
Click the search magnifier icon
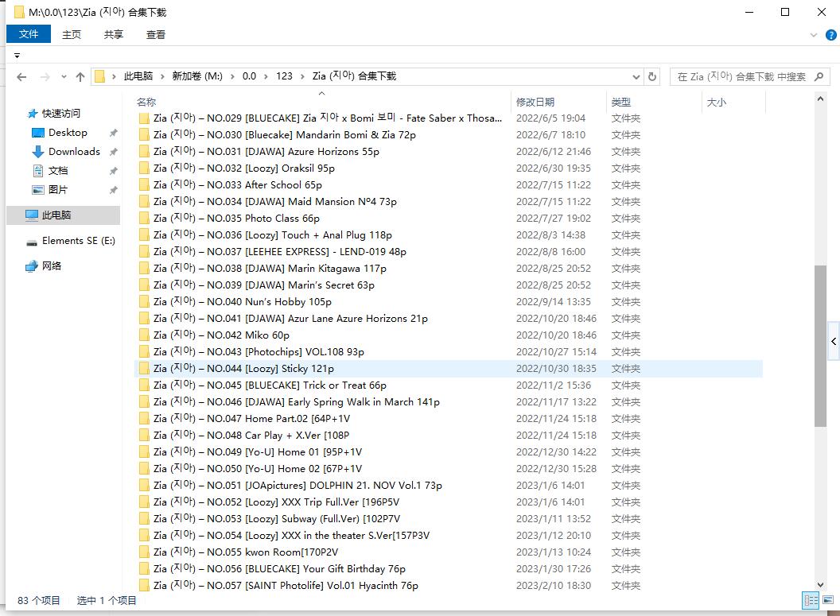click(x=819, y=76)
